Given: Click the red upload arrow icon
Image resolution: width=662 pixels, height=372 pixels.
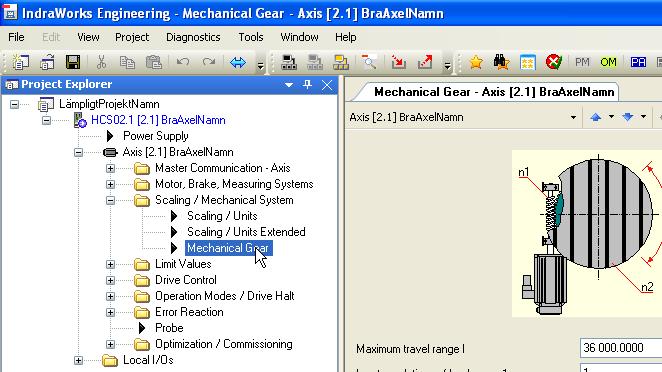Looking at the screenshot, I should point(425,62).
